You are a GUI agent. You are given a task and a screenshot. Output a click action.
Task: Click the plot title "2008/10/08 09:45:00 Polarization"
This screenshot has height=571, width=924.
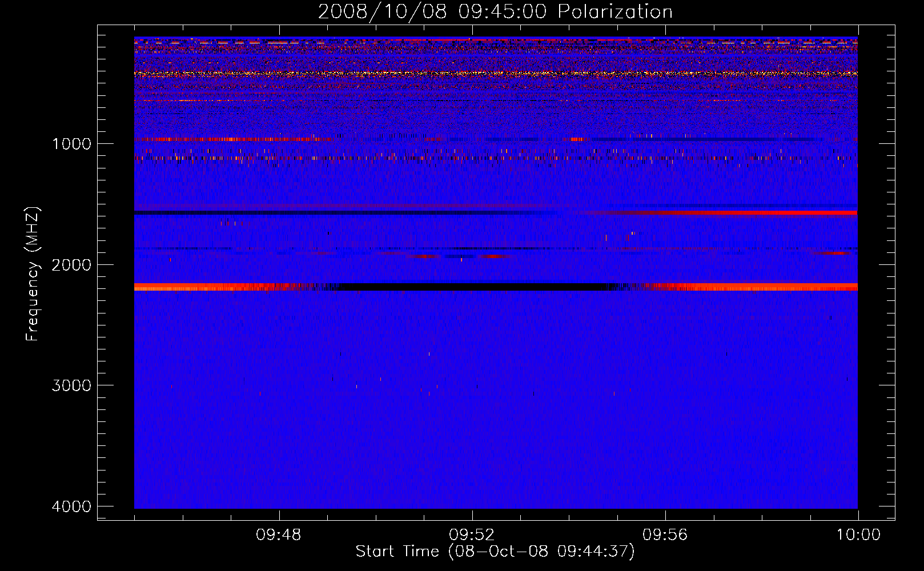(x=495, y=12)
